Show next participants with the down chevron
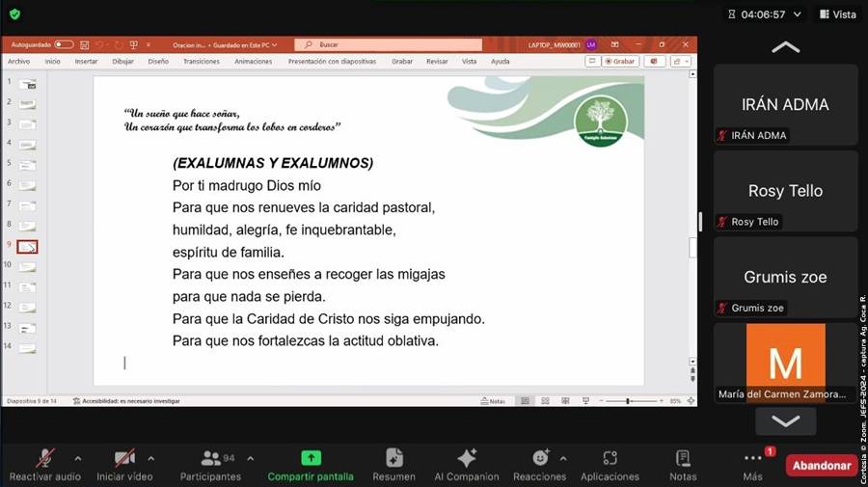868x487 pixels. tap(785, 421)
